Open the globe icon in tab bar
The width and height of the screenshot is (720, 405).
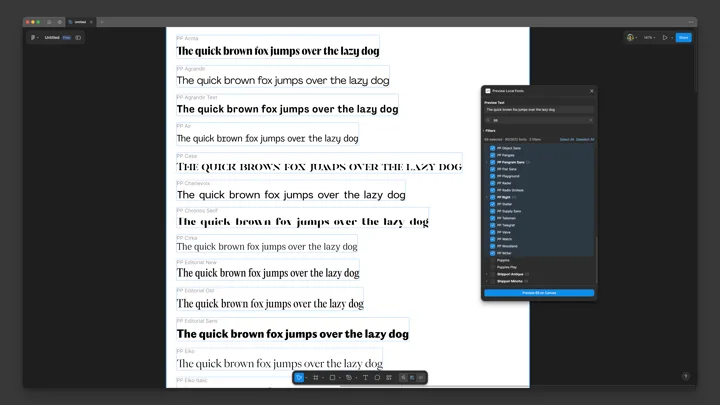pyautogui.click(x=60, y=22)
